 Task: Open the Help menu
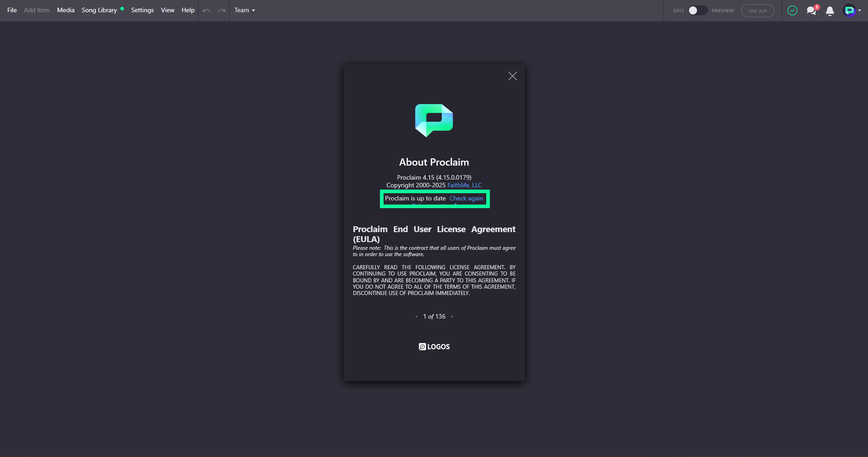point(188,10)
